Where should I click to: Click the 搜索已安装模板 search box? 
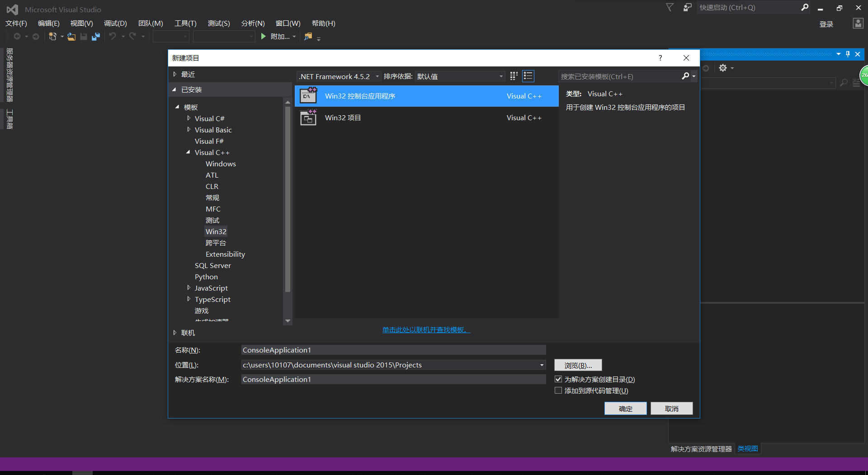click(619, 76)
